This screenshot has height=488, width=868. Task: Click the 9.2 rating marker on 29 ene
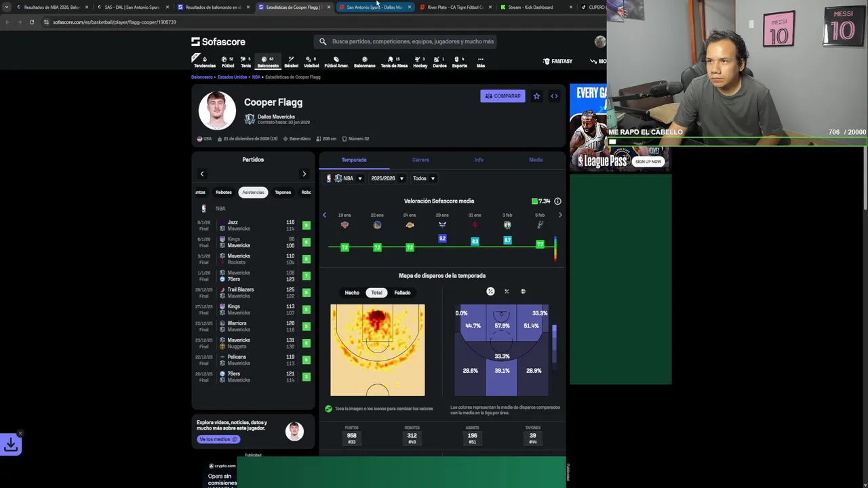pyautogui.click(x=442, y=239)
